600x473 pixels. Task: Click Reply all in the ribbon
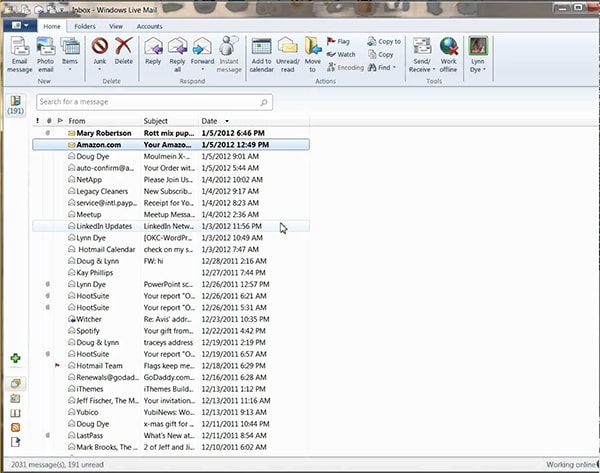pos(178,55)
